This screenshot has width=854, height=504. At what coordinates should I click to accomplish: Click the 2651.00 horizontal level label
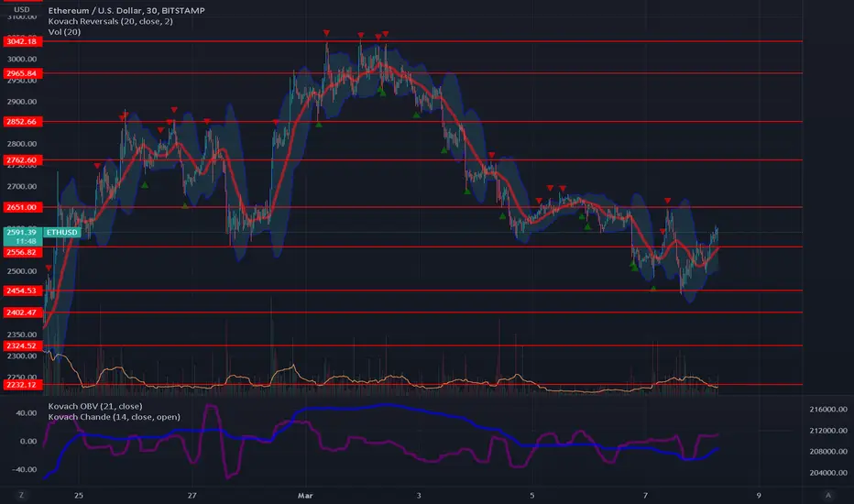click(x=22, y=208)
